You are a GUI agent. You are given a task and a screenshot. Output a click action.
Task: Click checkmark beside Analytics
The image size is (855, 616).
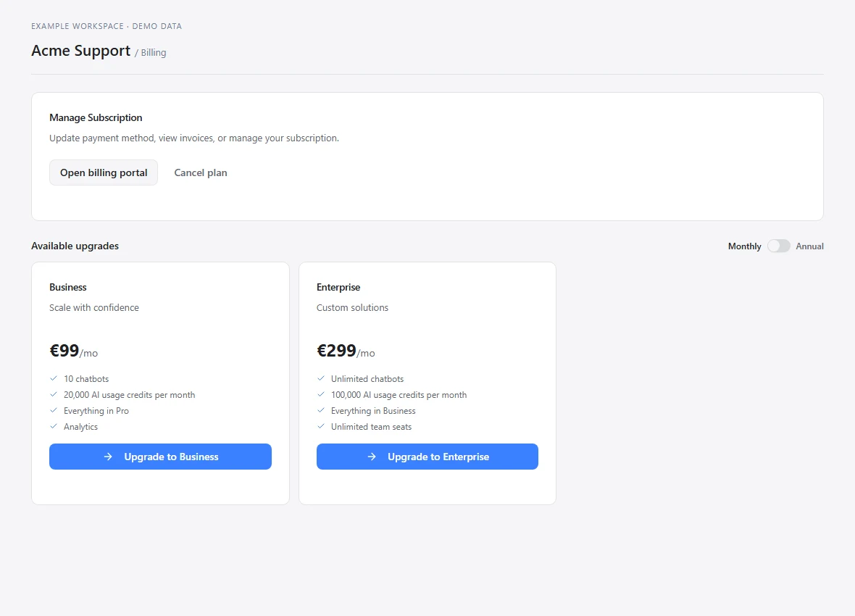54,426
